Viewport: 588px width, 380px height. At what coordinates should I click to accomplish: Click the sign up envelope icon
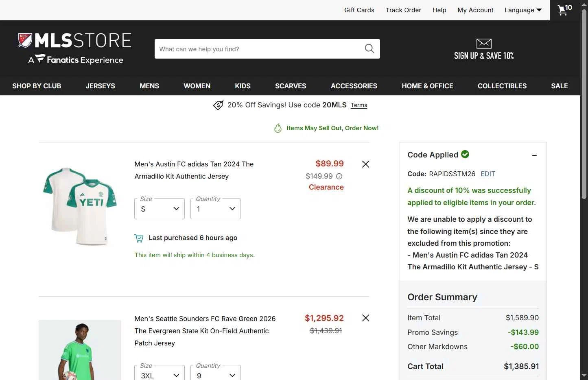(484, 44)
